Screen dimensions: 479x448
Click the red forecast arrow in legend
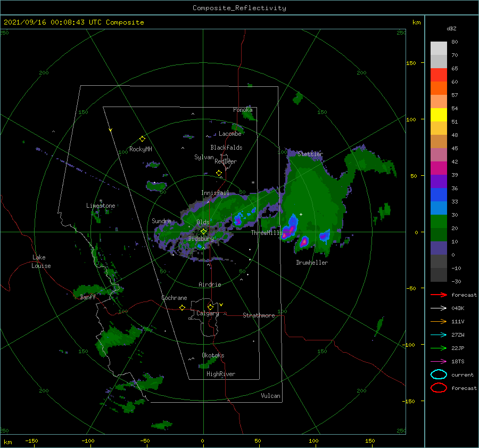coord(439,295)
